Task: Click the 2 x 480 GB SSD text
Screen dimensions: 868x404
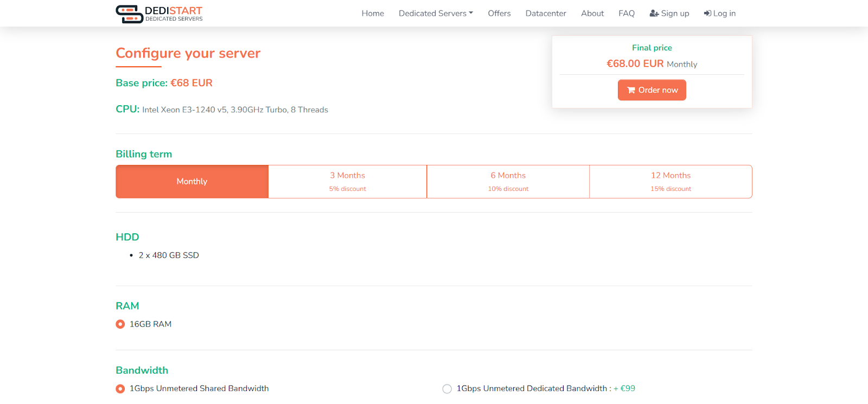Action: 169,255
